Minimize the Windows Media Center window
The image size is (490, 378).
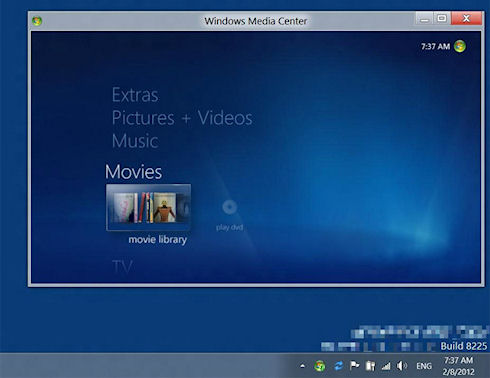point(424,19)
